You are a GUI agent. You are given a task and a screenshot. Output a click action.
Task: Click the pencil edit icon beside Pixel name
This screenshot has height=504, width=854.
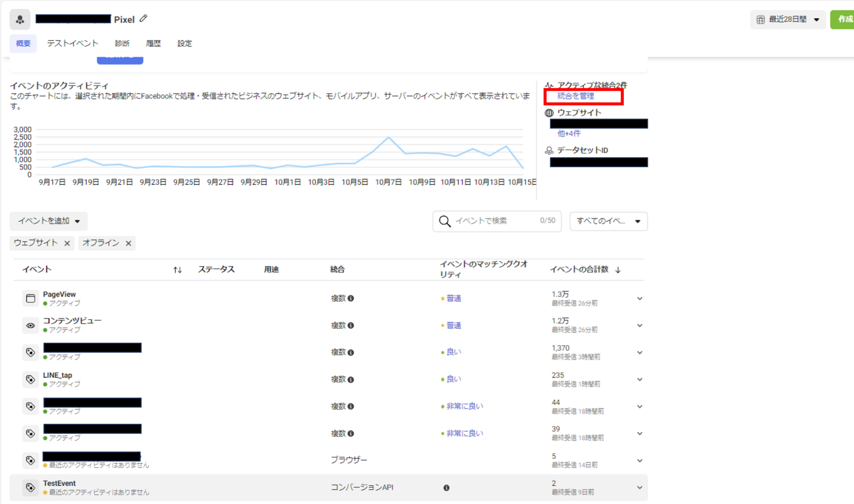(x=143, y=18)
